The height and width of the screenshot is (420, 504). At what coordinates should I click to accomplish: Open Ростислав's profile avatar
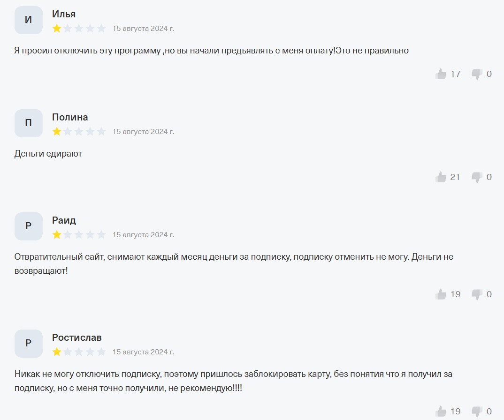pos(29,344)
